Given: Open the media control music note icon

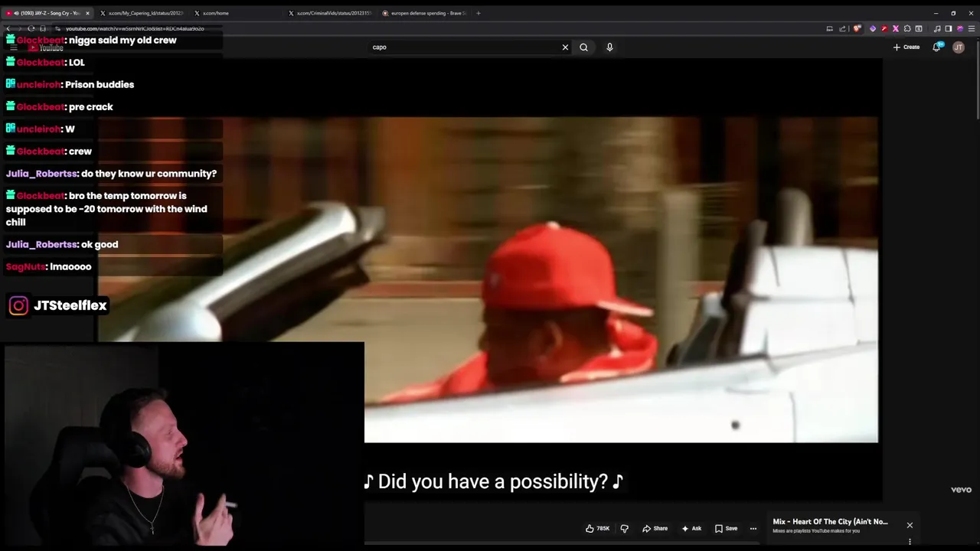Looking at the screenshot, I should pos(937,28).
